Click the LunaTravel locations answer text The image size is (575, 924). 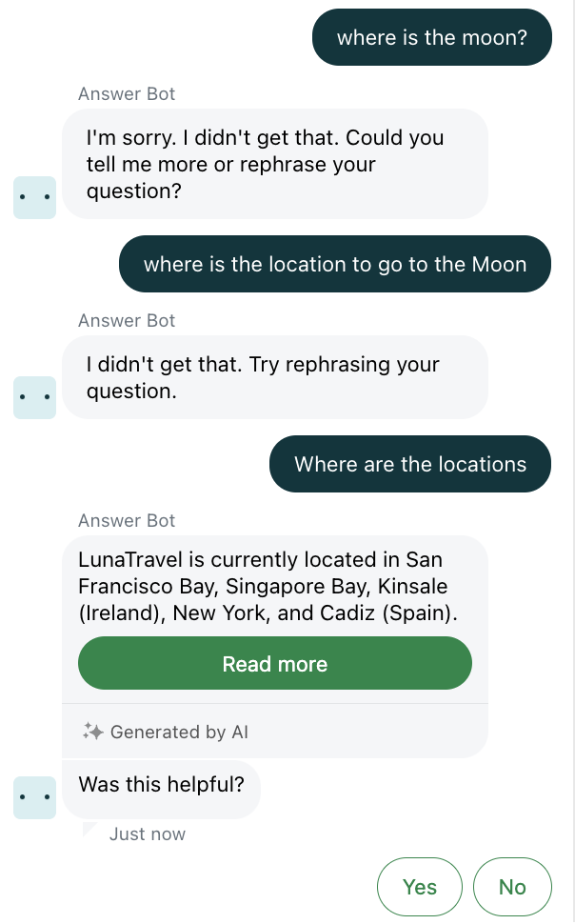tap(268, 586)
